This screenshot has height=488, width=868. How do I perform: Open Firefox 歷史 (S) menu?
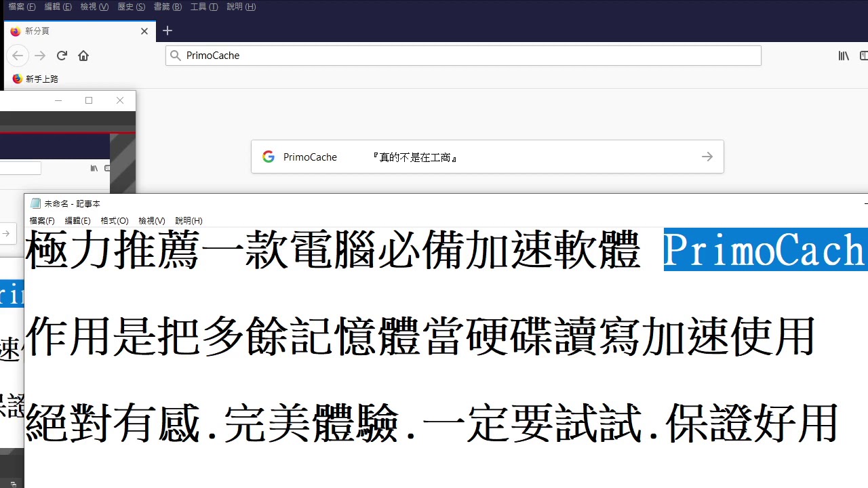pyautogui.click(x=131, y=7)
